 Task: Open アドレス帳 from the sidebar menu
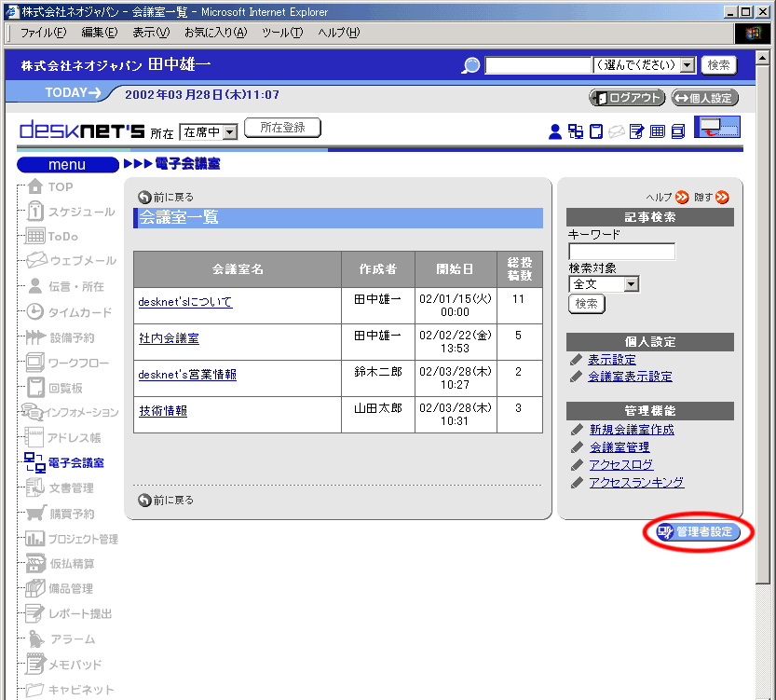(x=75, y=437)
